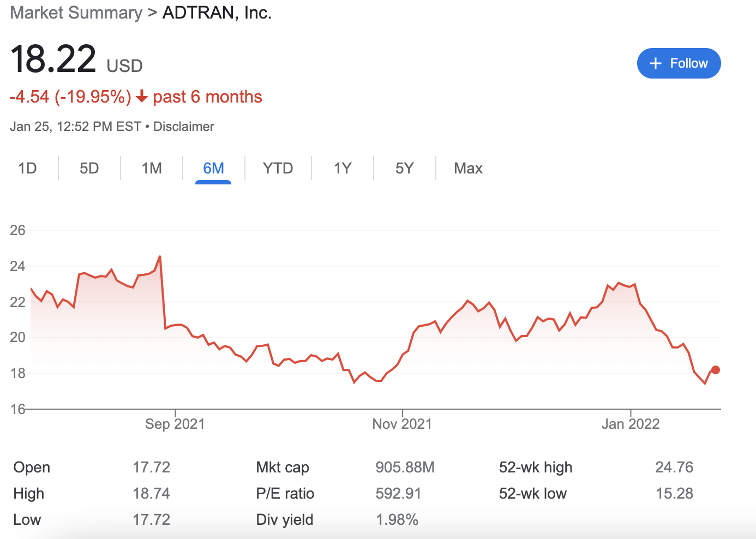Switch to the 1M range tab
756x539 pixels.
pos(152,168)
